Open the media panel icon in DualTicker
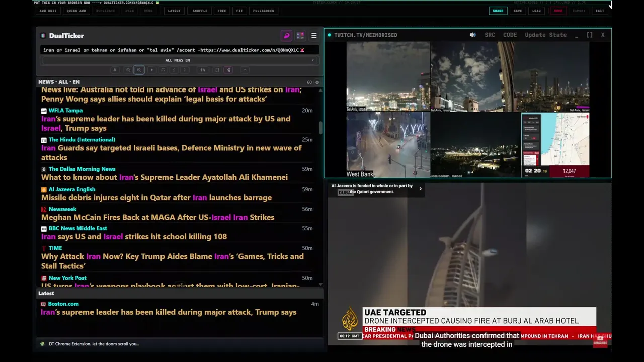Image resolution: width=644 pixels, height=362 pixels. point(300,36)
